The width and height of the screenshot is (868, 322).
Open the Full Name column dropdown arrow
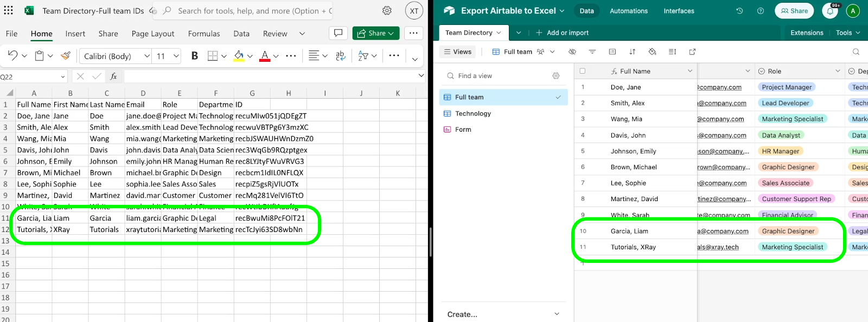tap(690, 71)
